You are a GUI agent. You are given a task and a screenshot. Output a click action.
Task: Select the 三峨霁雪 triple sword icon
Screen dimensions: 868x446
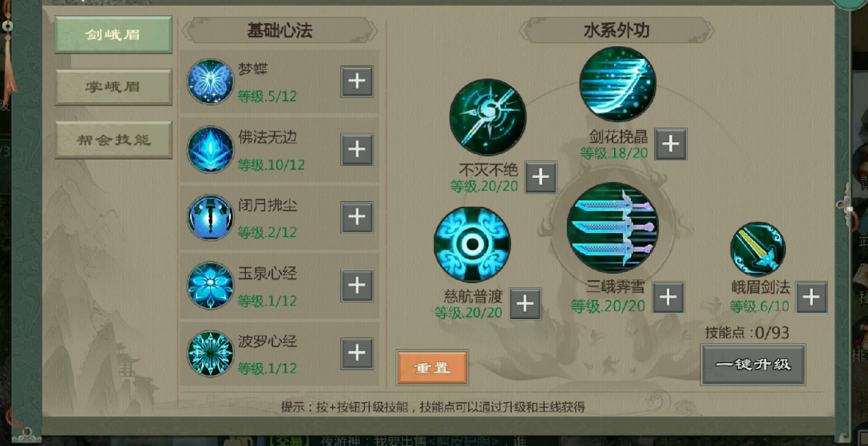[612, 228]
